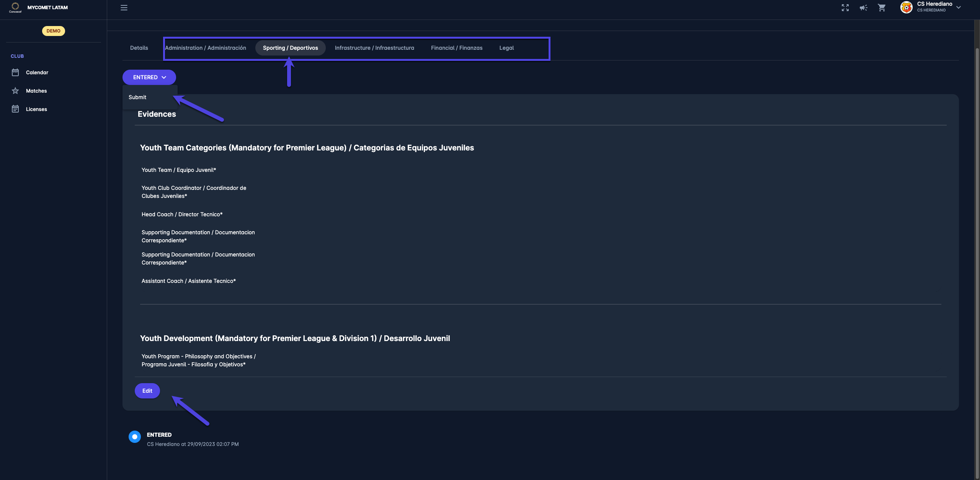Image resolution: width=980 pixels, height=480 pixels.
Task: Open Calendar from the sidebar
Action: (37, 72)
